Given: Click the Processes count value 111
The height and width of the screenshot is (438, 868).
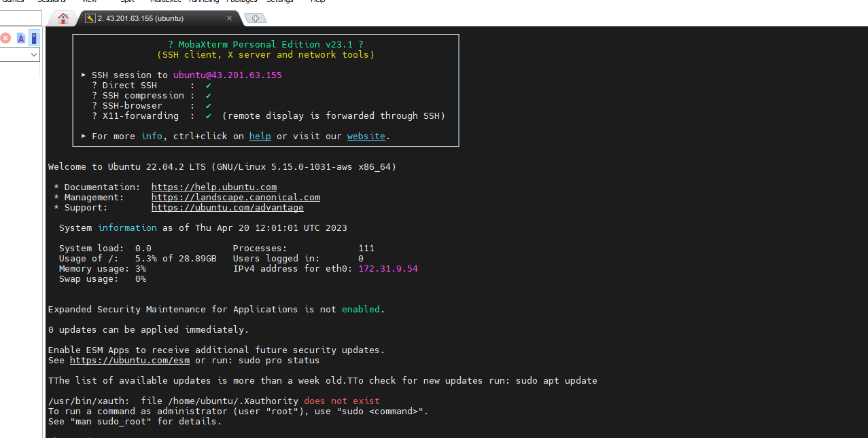Looking at the screenshot, I should 366,248.
